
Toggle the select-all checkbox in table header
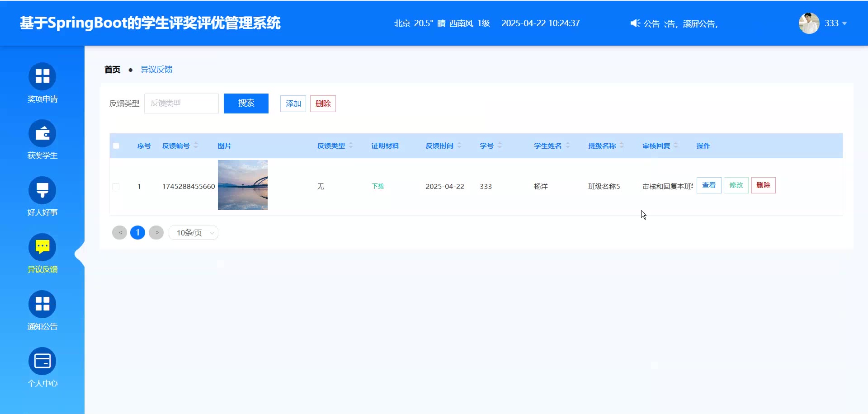click(116, 146)
